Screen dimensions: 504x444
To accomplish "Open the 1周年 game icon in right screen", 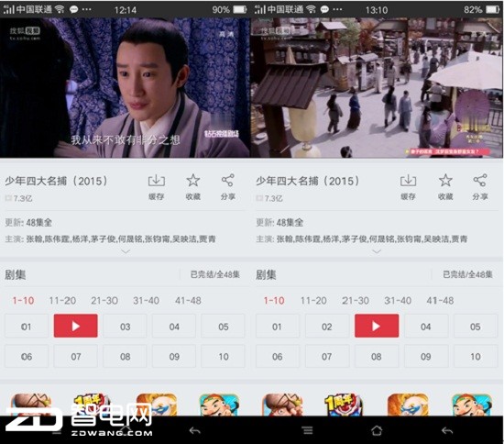I will pyautogui.click(x=344, y=405).
